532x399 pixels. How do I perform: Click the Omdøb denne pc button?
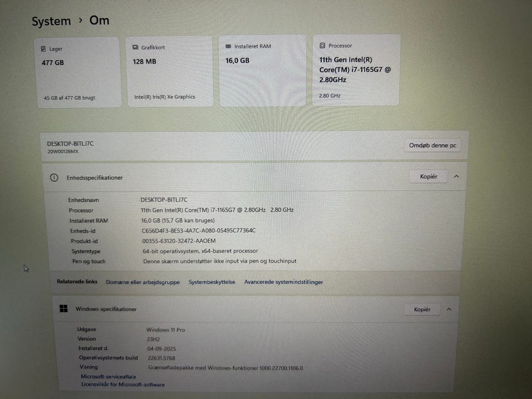tap(432, 145)
